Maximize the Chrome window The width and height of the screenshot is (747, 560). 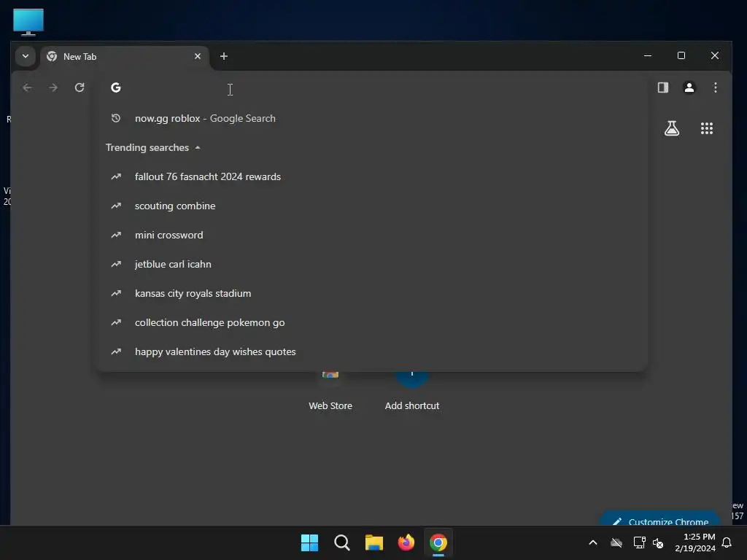pyautogui.click(x=681, y=55)
